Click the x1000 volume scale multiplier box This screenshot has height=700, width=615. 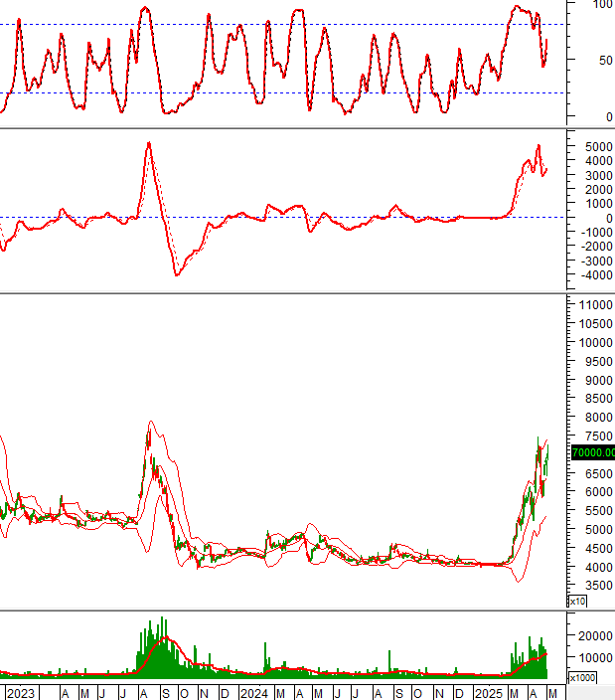582,678
